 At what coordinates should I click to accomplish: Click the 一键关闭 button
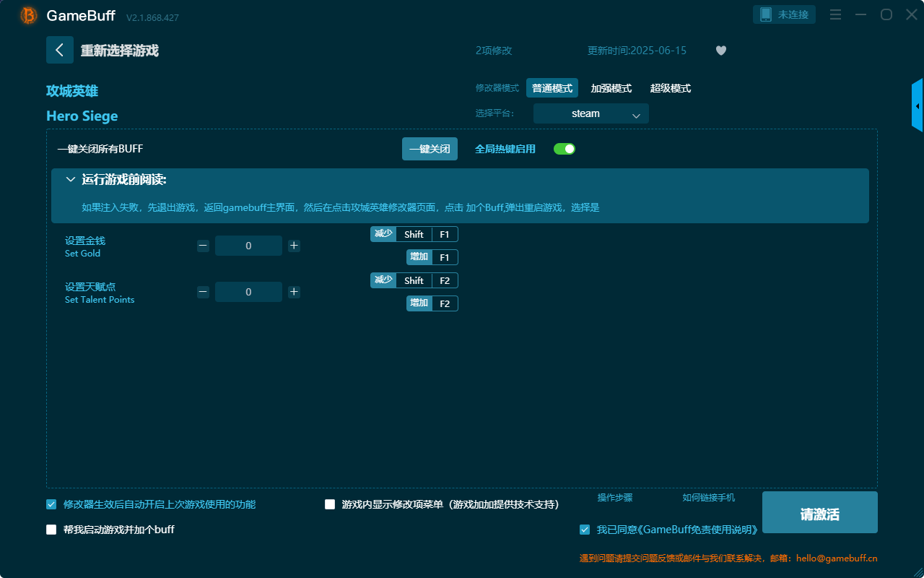[430, 149]
